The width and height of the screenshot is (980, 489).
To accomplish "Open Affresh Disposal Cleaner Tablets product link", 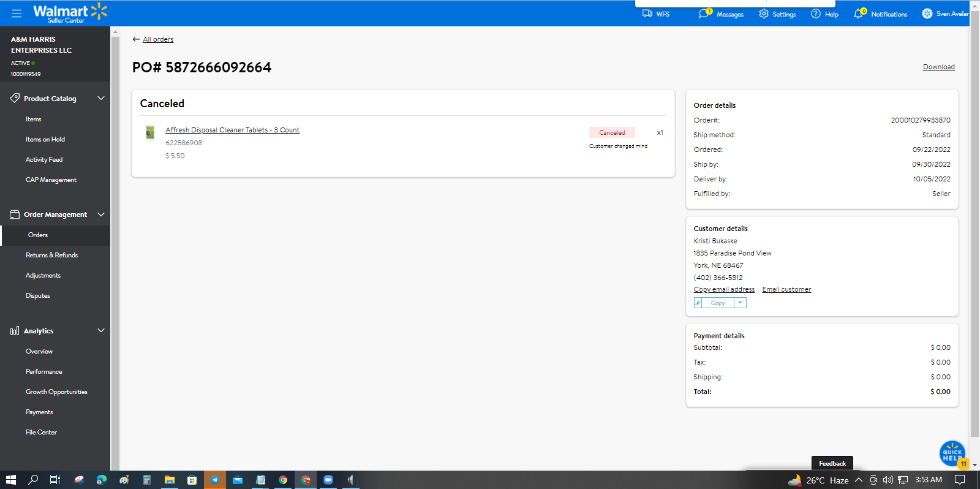I will click(233, 130).
